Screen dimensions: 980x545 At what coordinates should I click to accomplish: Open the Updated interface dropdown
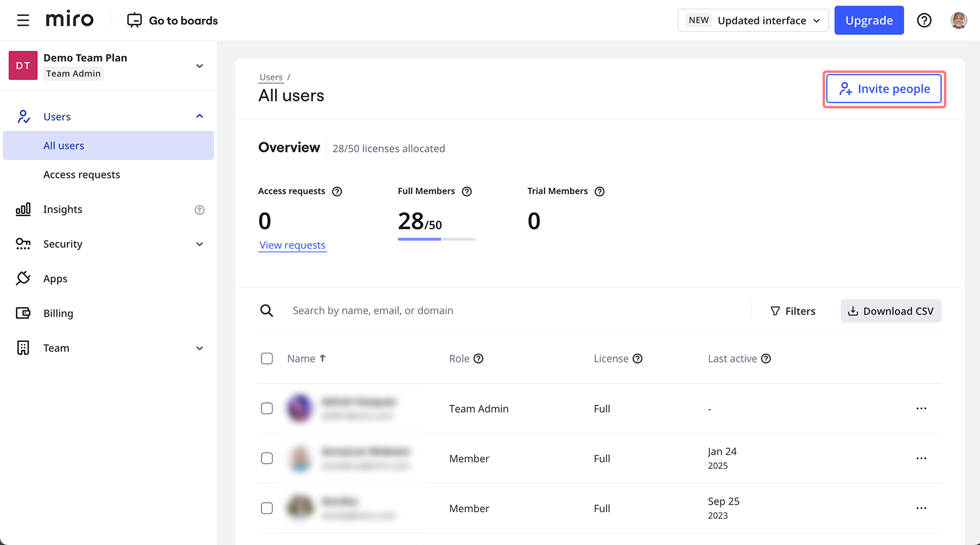(753, 20)
